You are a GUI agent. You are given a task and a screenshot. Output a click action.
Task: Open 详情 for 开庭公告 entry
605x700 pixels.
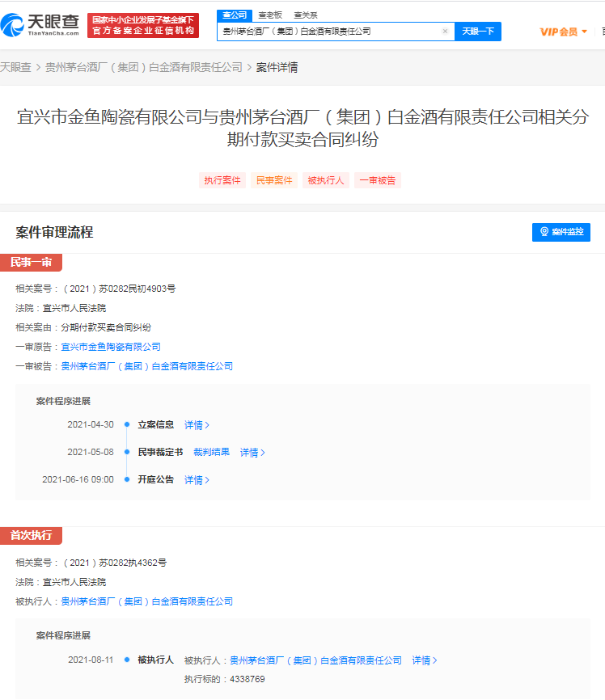coord(197,480)
